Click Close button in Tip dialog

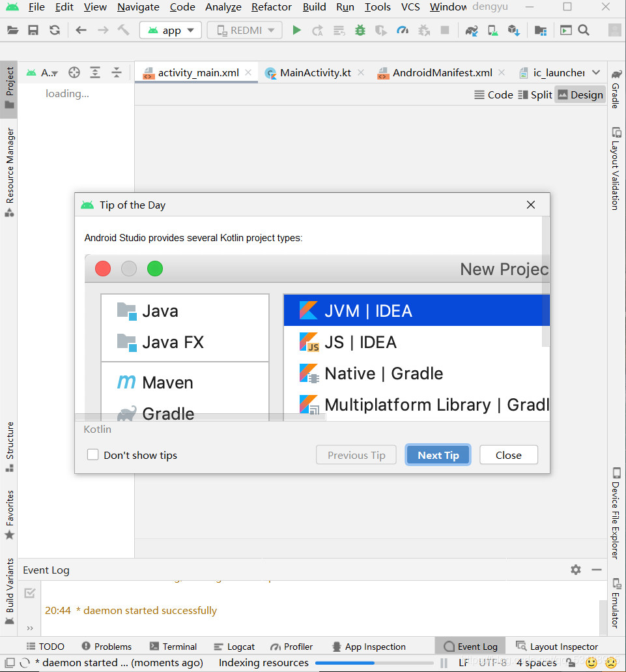pyautogui.click(x=509, y=455)
